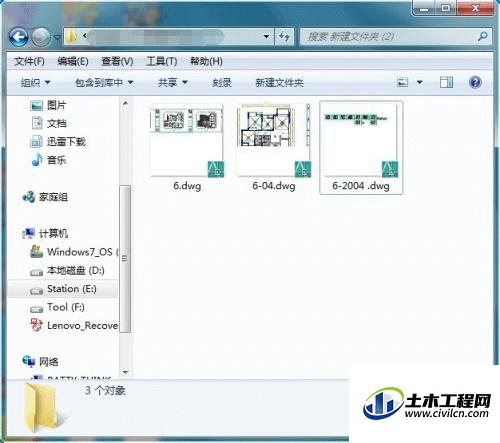This screenshot has height=443, width=500.
Task: Expand the address bar history dropdown arrow
Action: [x=266, y=36]
